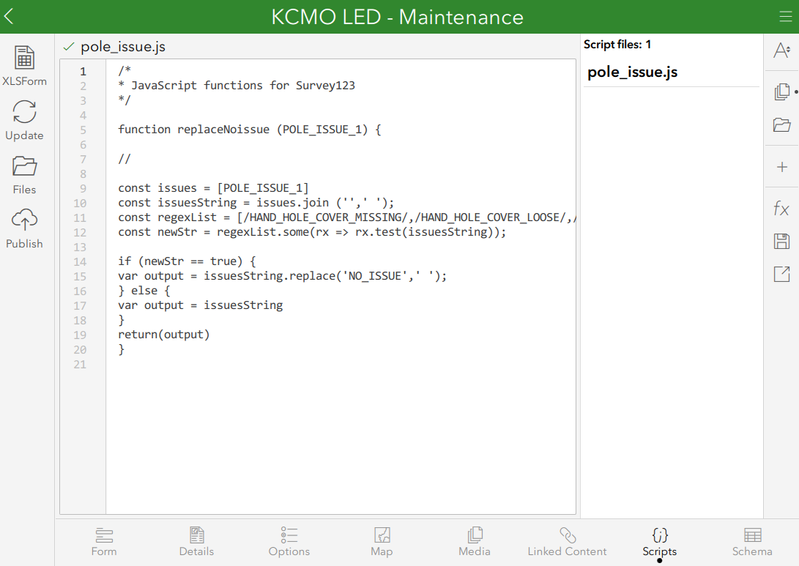Go to the Media tab
799x566 pixels.
pos(474,542)
